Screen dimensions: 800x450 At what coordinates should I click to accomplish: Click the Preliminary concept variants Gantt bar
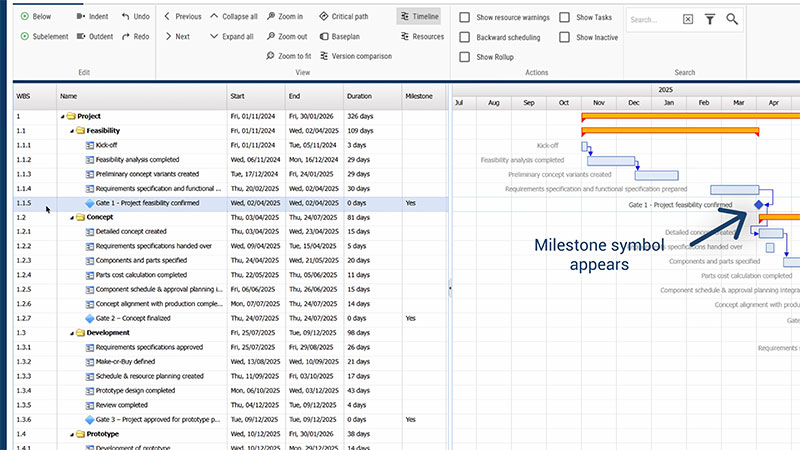point(656,176)
